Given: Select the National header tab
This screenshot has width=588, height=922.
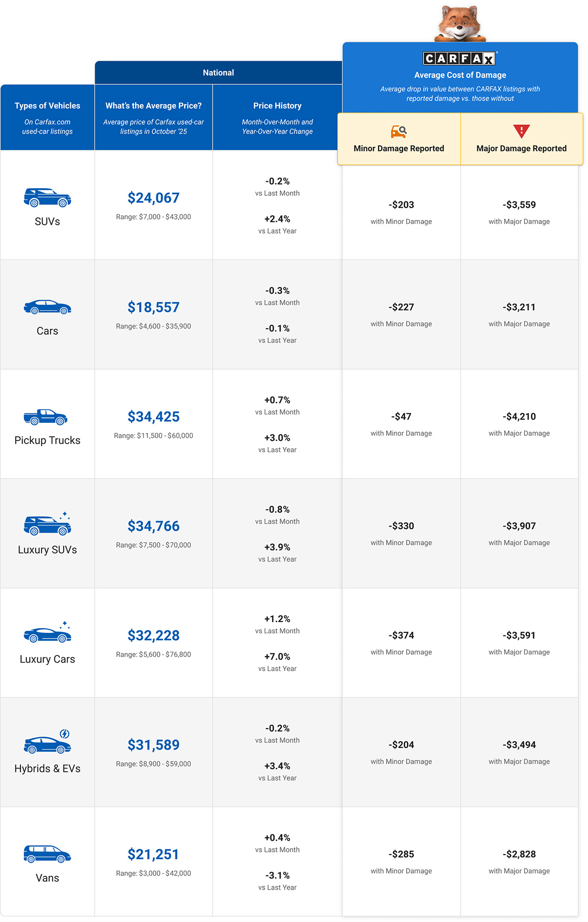Looking at the screenshot, I should click(219, 73).
